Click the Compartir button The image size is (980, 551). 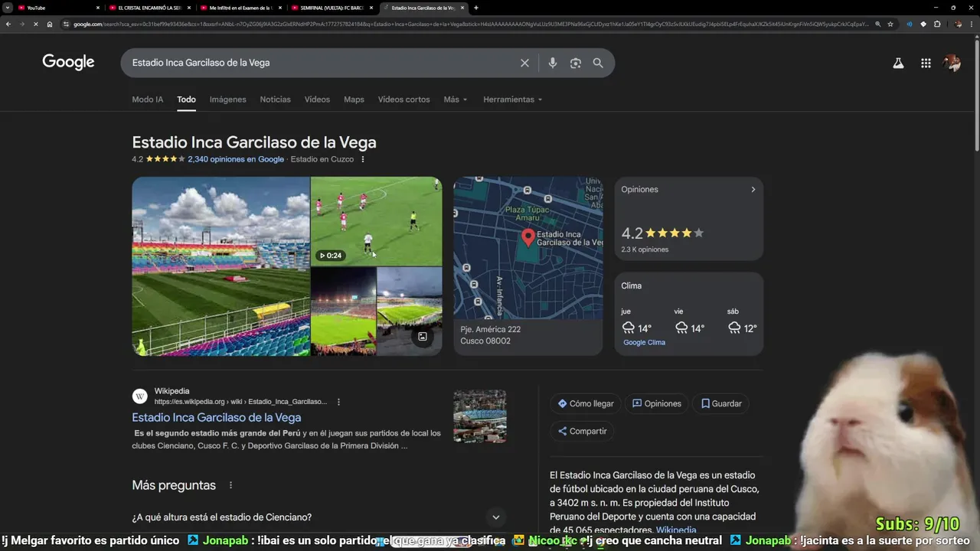tap(582, 431)
